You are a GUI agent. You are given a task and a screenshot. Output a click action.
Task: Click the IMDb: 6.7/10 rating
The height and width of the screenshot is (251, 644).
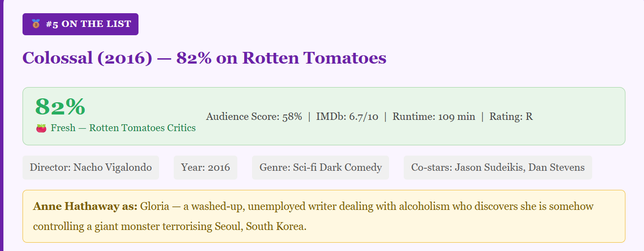point(347,116)
